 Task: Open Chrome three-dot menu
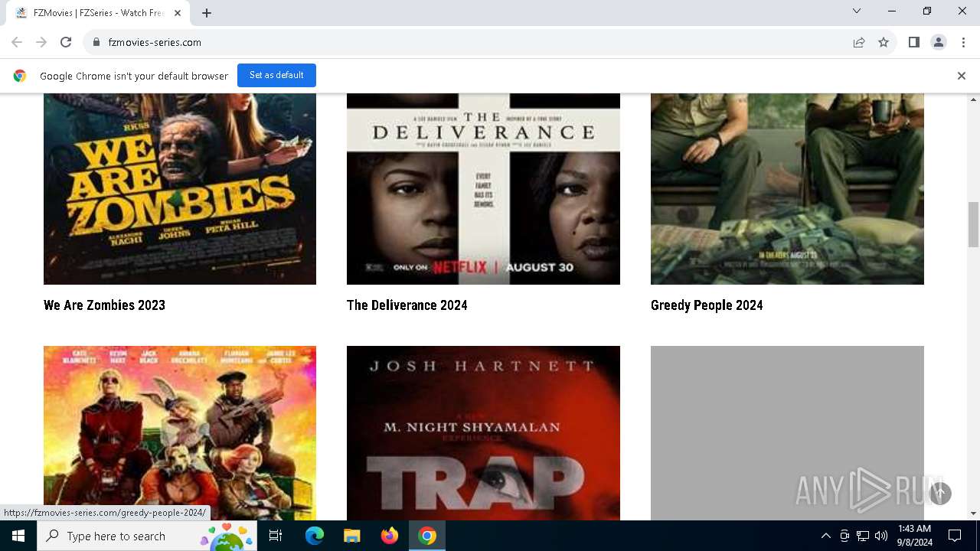pos(963,42)
